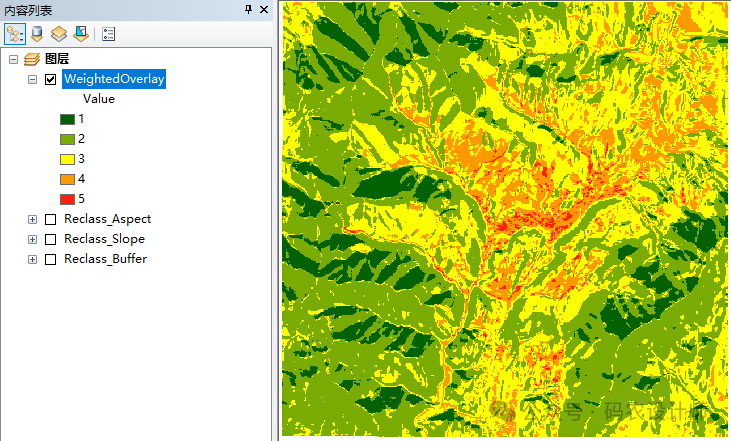Click List By Source icon

37,33
